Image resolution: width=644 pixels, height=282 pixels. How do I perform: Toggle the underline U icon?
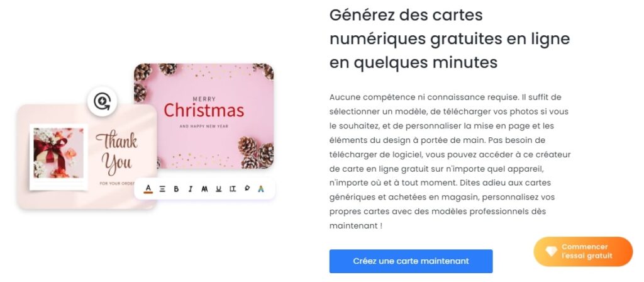(x=218, y=189)
